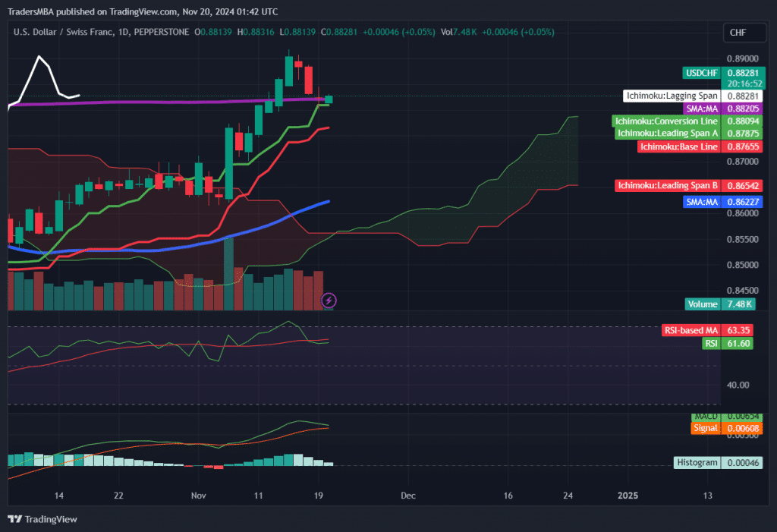Click the 0.89000 price axis level
The width and height of the screenshot is (777, 532).
coord(740,58)
